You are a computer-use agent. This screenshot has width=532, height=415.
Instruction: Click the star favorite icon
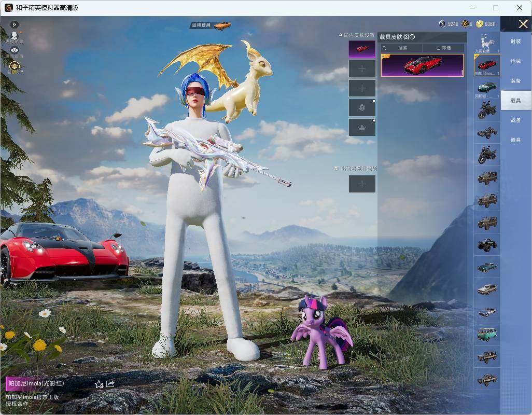(x=99, y=384)
